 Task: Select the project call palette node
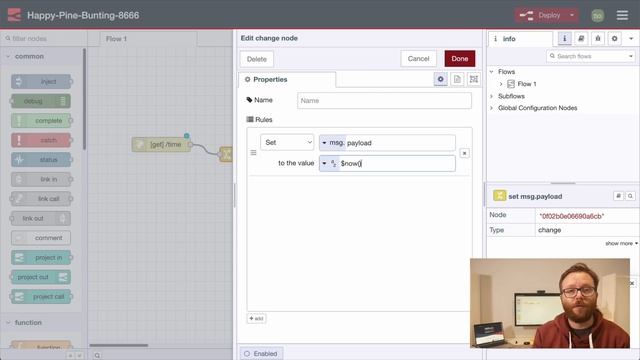click(41, 297)
